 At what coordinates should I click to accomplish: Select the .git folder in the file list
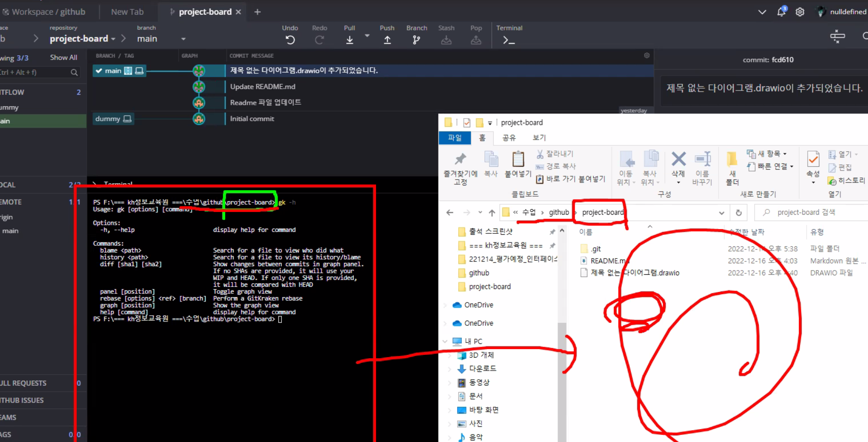pyautogui.click(x=596, y=249)
